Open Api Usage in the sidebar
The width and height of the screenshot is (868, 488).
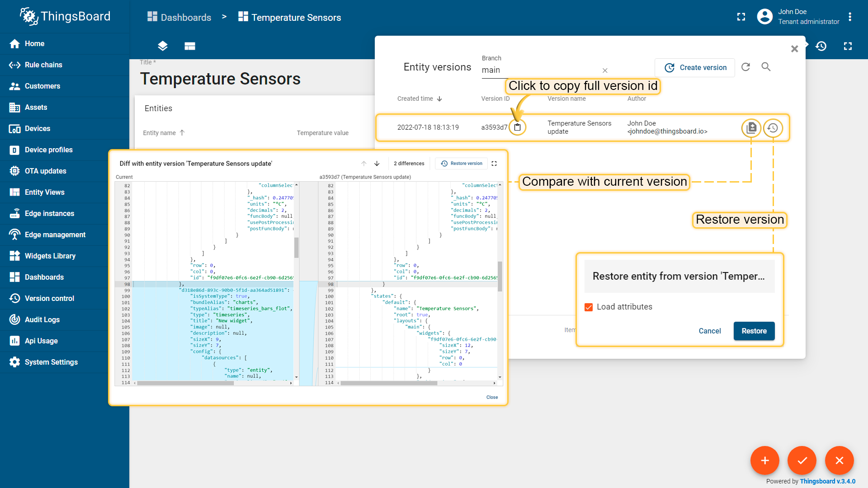[x=65, y=341]
